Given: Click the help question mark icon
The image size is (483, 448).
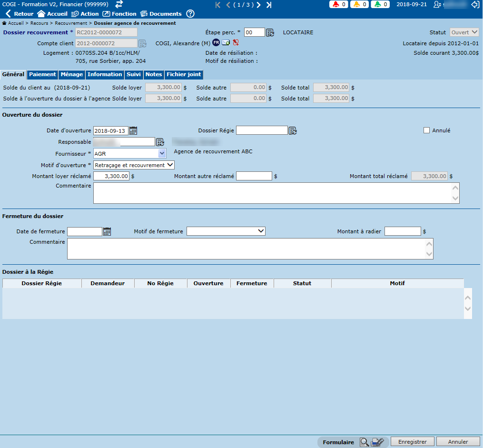Looking at the screenshot, I should tap(190, 14).
